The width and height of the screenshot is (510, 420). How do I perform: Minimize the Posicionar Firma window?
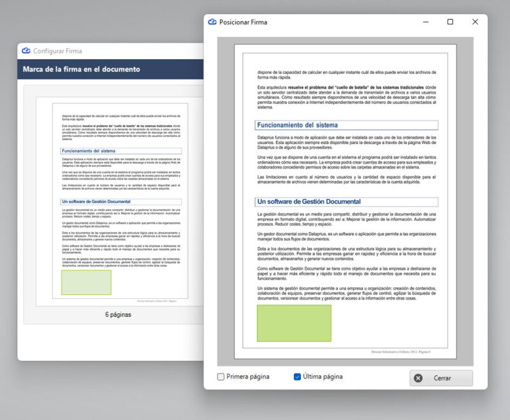click(425, 22)
